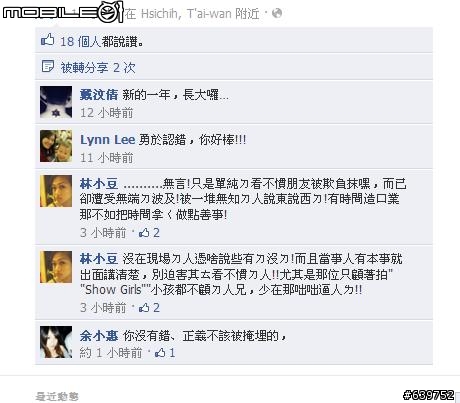Click the 最近動態 heading at the bottom

(x=57, y=396)
